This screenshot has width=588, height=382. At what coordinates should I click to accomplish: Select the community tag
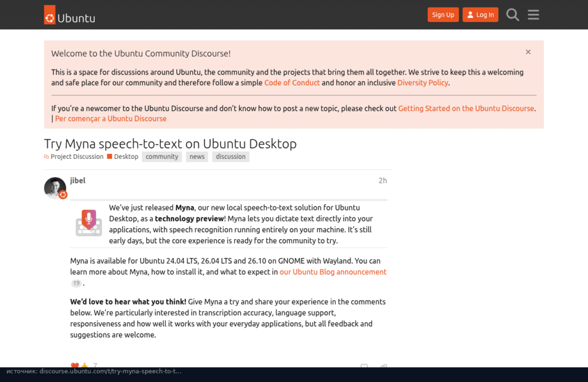(162, 157)
